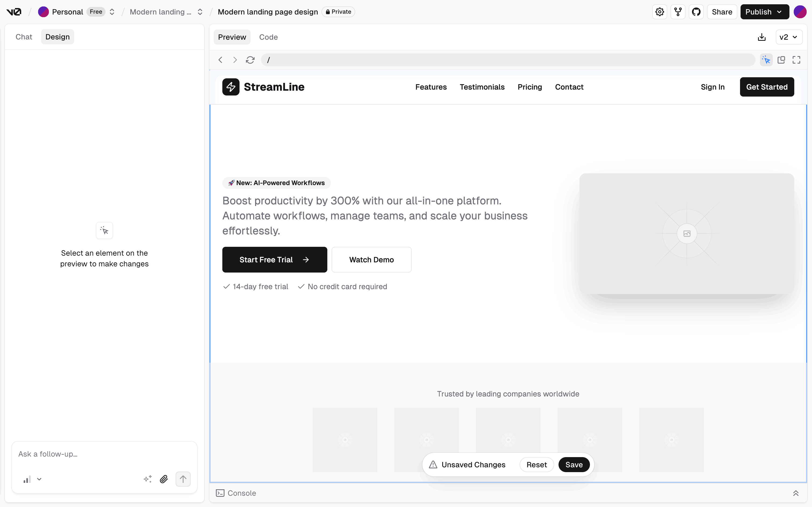The height and width of the screenshot is (507, 812).
Task: Reset the unsaved changes
Action: (x=536, y=464)
